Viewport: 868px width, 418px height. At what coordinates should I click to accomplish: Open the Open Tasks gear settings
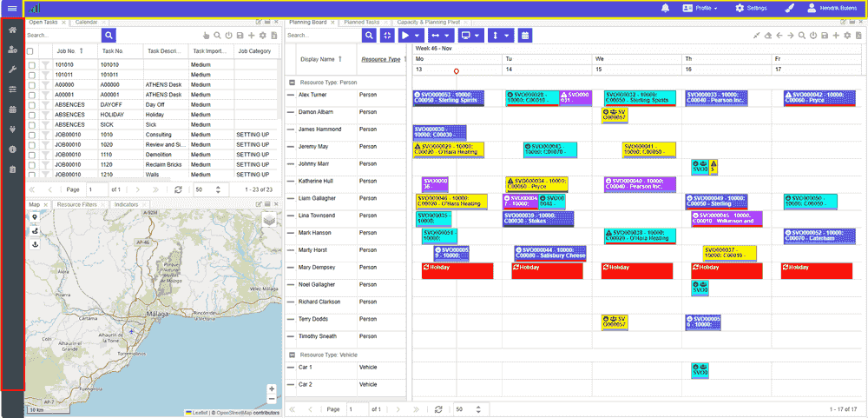coord(263,36)
